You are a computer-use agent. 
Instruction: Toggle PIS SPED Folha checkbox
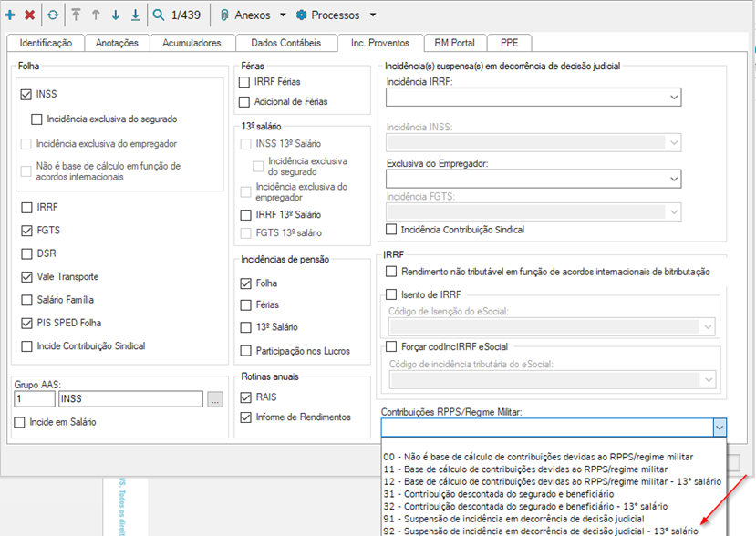pos(26,324)
